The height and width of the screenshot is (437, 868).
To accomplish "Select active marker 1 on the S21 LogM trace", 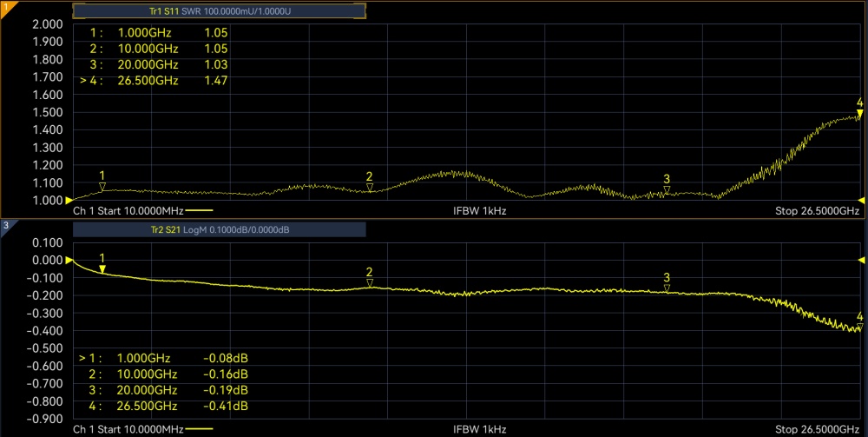I will click(102, 269).
